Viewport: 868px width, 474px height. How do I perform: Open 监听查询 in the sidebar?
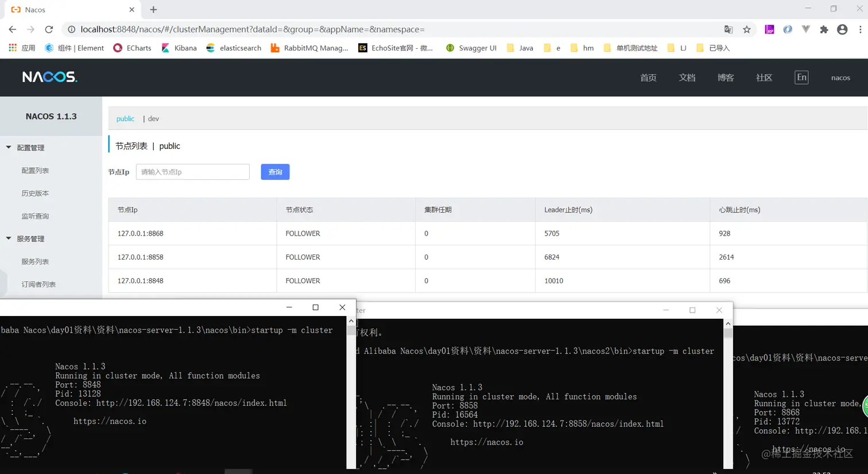point(35,216)
